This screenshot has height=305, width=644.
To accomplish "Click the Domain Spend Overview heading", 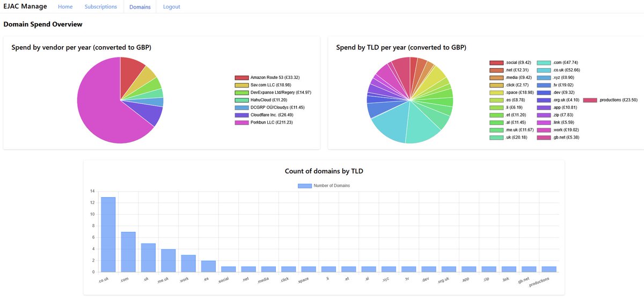I will pyautogui.click(x=43, y=24).
